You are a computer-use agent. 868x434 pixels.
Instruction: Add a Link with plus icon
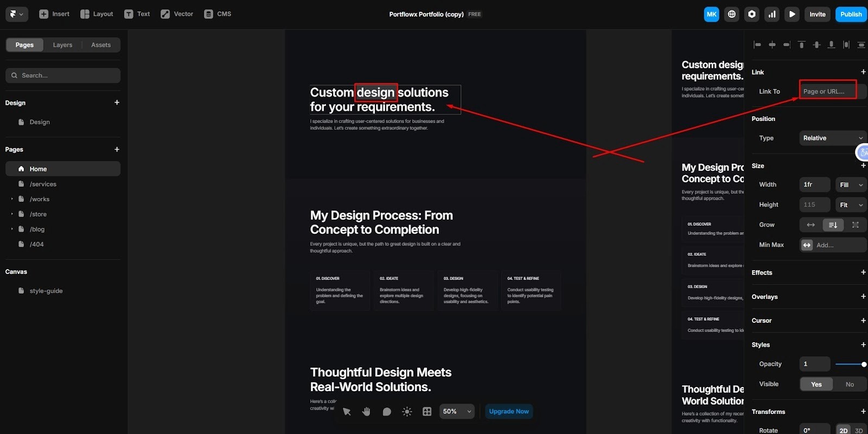tap(863, 72)
